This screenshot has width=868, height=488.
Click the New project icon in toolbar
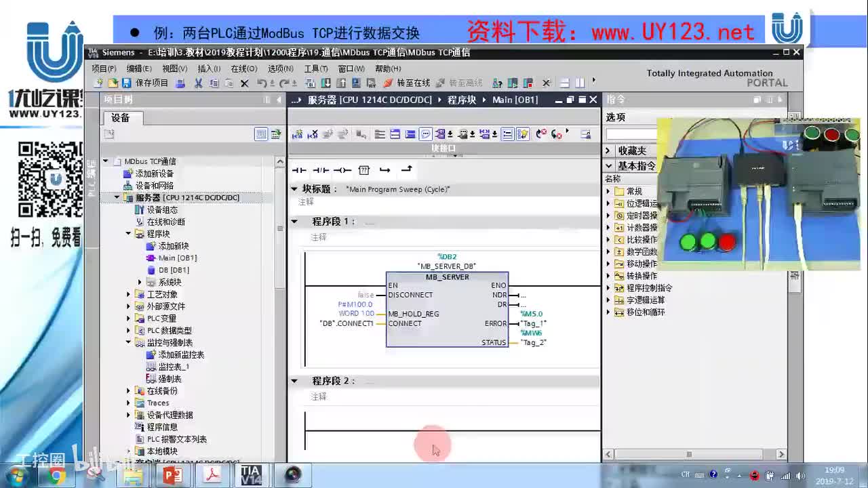pyautogui.click(x=98, y=83)
